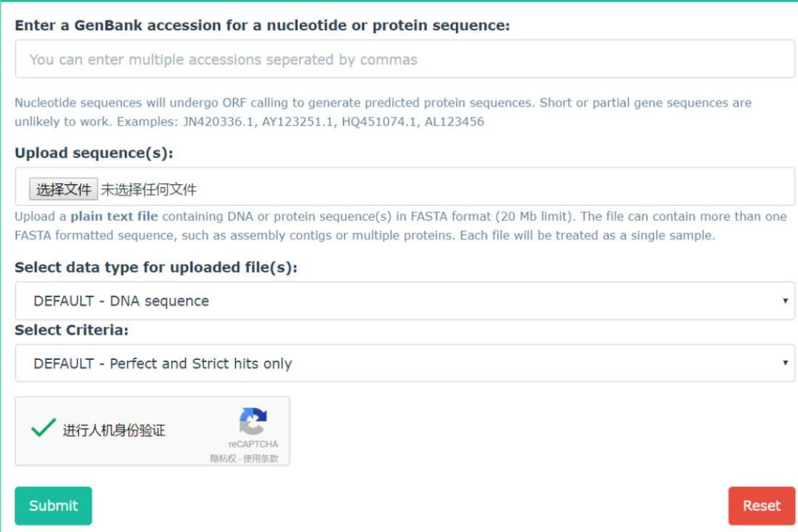Click the 'Upload sequence(s):' label
The image size is (798, 532).
pos(94,154)
